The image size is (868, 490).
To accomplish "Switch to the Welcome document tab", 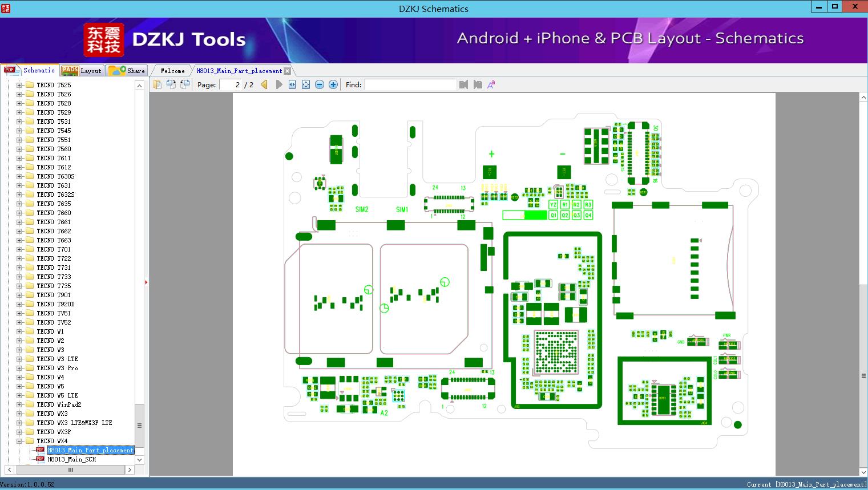I will click(172, 71).
